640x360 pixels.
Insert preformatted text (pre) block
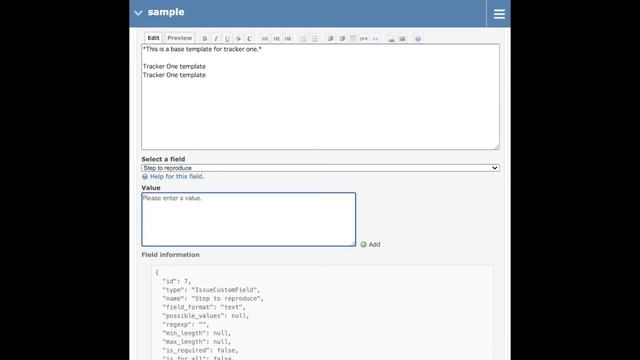click(x=364, y=38)
